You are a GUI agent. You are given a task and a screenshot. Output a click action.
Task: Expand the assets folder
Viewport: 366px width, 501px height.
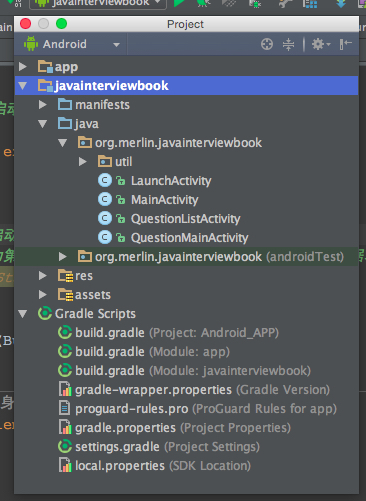pyautogui.click(x=43, y=295)
